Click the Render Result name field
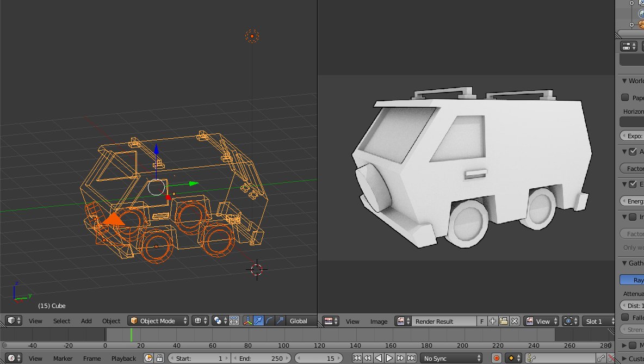This screenshot has height=364, width=644. 443,321
